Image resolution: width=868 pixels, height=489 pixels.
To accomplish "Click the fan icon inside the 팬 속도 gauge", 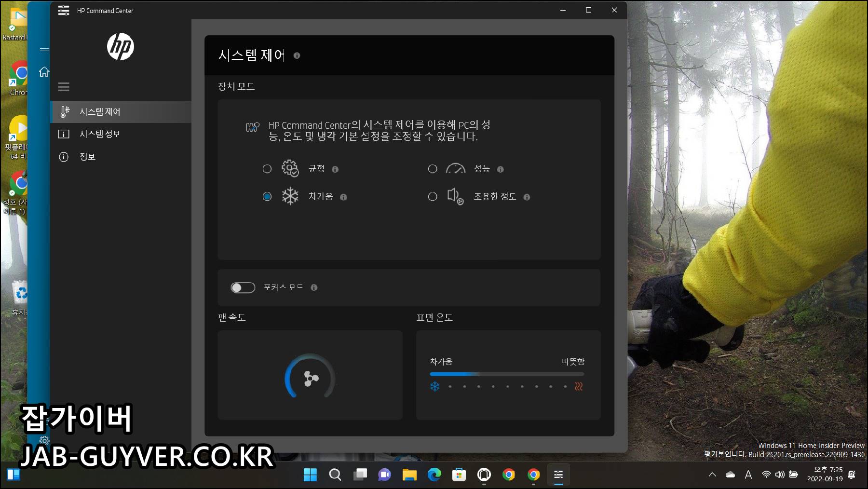I will tap(310, 379).
